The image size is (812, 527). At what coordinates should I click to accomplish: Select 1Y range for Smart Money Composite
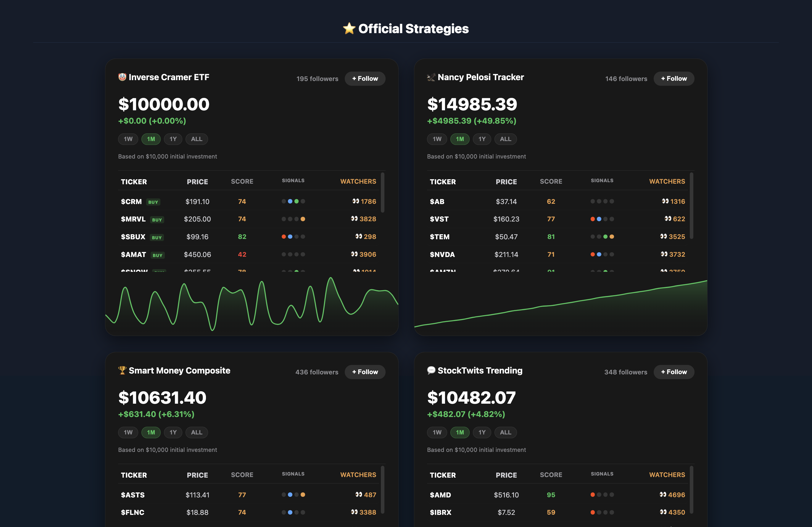pos(173,433)
